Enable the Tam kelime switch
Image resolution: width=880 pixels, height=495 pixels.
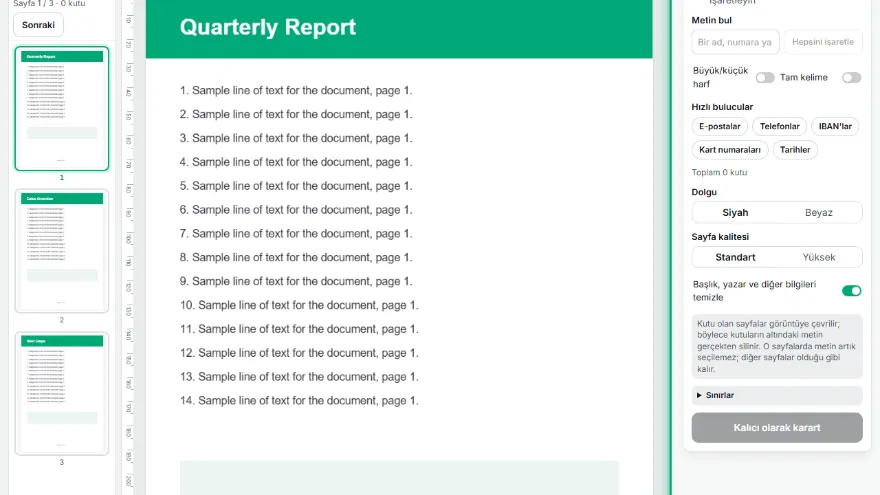click(x=851, y=77)
